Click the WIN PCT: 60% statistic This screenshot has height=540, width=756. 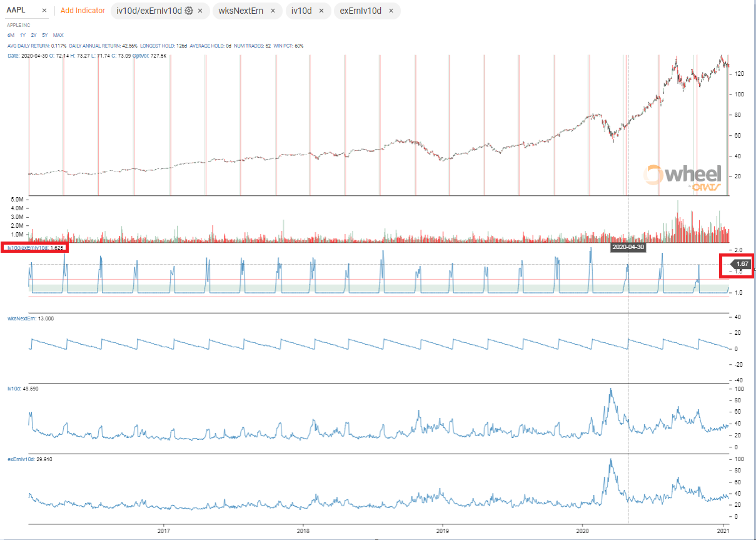coord(288,46)
